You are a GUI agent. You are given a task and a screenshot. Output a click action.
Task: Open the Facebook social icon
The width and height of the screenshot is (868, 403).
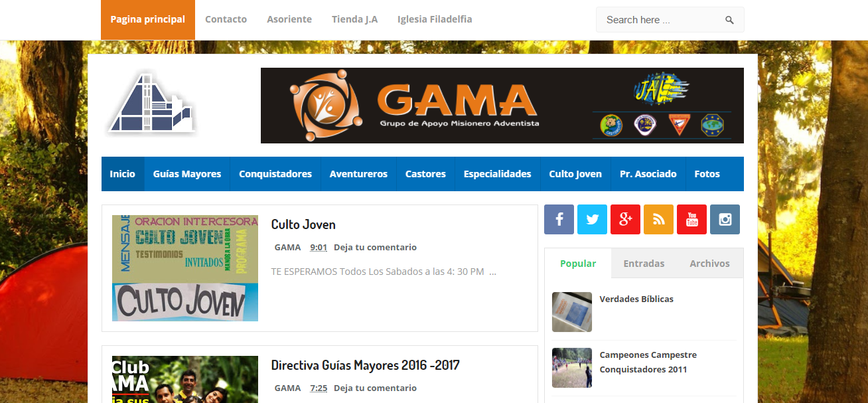[x=559, y=219]
